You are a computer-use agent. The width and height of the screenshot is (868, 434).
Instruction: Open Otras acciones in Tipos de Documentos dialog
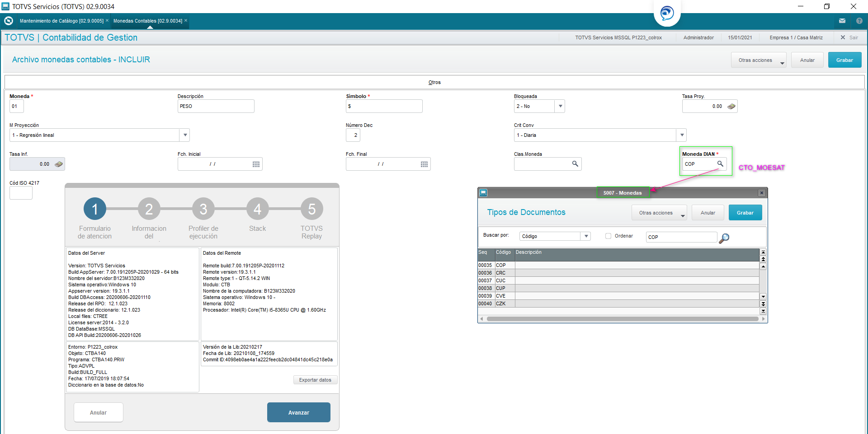[659, 213]
